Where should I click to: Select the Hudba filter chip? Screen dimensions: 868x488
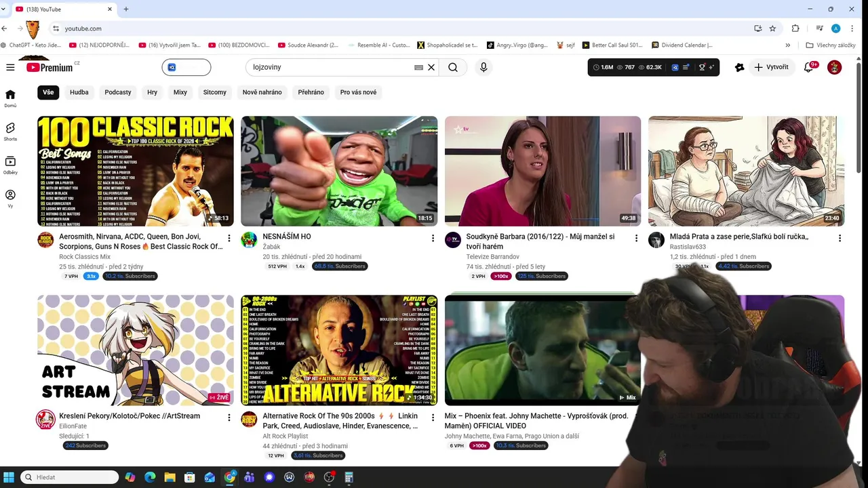(79, 92)
